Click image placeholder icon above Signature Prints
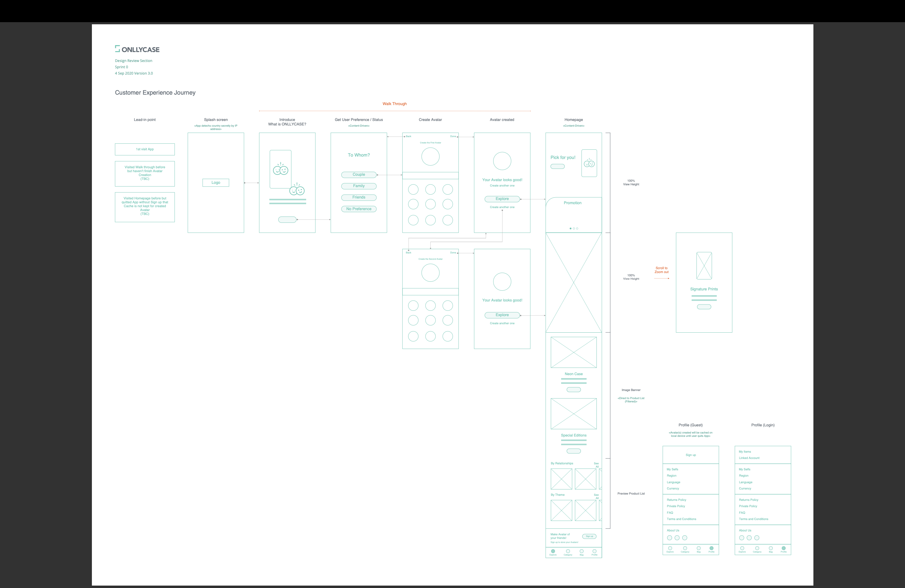This screenshot has height=588, width=905. click(x=704, y=266)
